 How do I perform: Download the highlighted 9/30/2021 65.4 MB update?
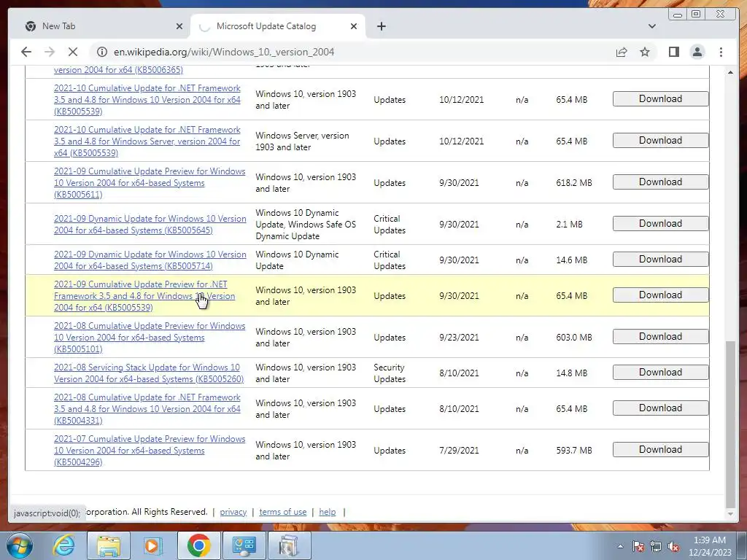click(x=660, y=295)
